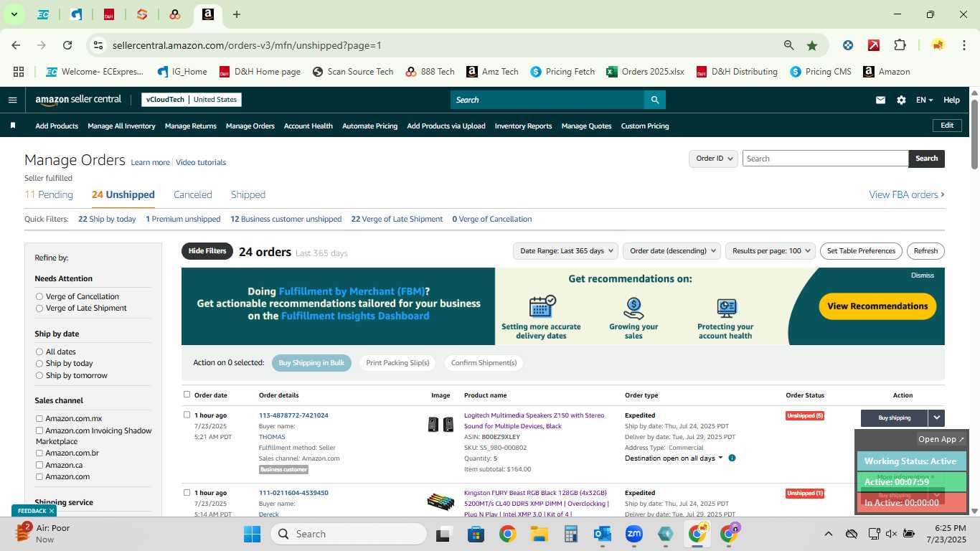Open the Chrome extensions puzzle icon
Image resolution: width=980 pixels, height=551 pixels.
(900, 45)
